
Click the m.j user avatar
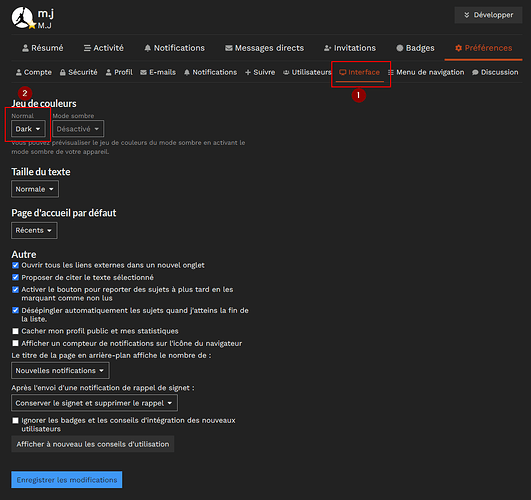coord(22,18)
